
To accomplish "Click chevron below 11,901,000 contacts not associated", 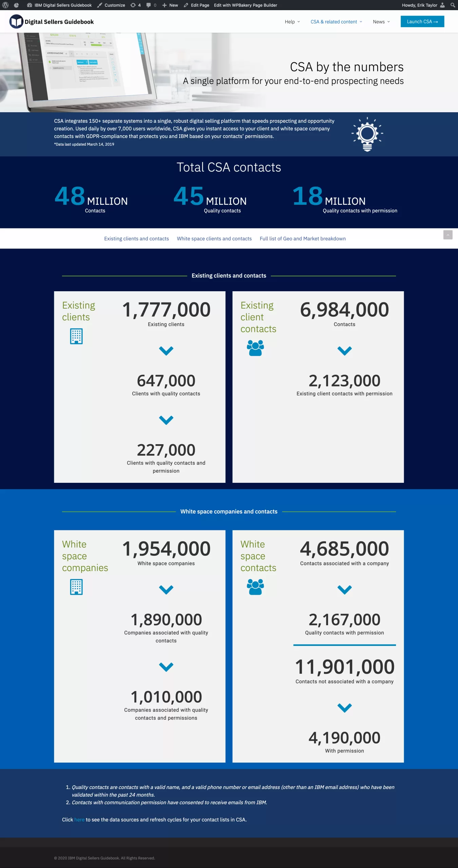I will click(x=345, y=708).
